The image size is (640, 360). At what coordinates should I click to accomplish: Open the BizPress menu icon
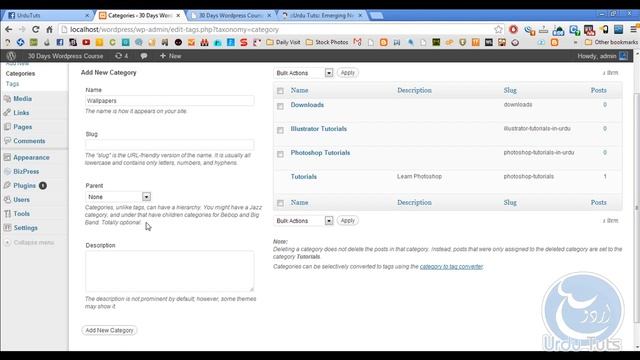point(7,171)
